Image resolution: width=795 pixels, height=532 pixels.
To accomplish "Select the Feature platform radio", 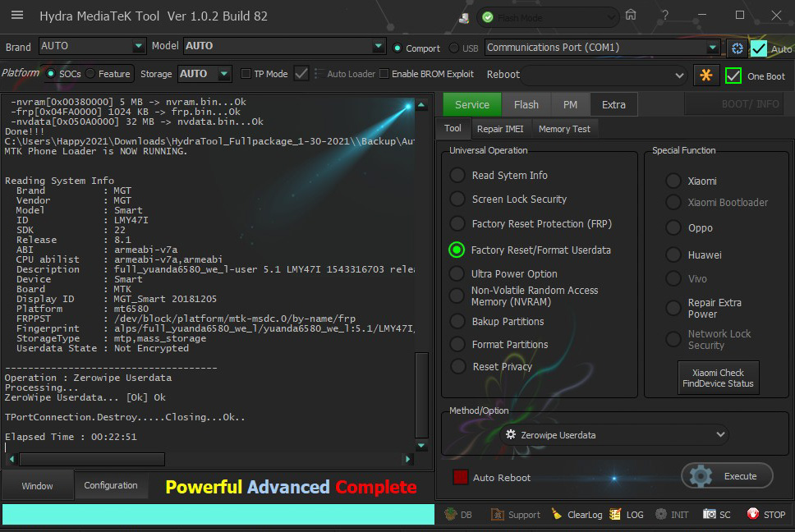I will tap(90, 74).
